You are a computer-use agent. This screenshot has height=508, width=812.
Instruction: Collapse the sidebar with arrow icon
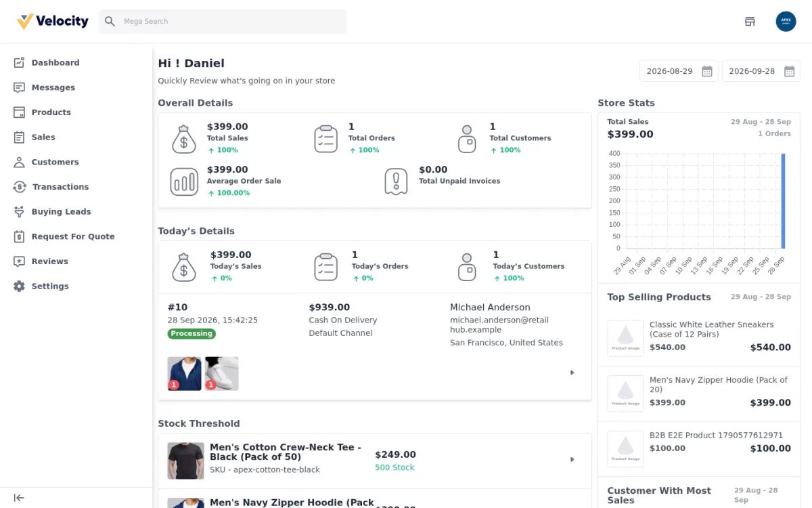click(x=19, y=498)
